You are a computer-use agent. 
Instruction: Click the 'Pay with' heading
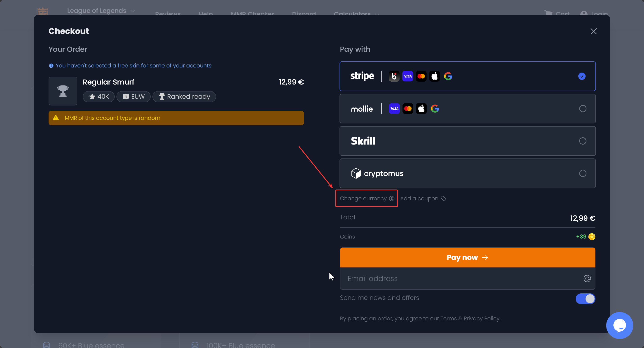355,49
